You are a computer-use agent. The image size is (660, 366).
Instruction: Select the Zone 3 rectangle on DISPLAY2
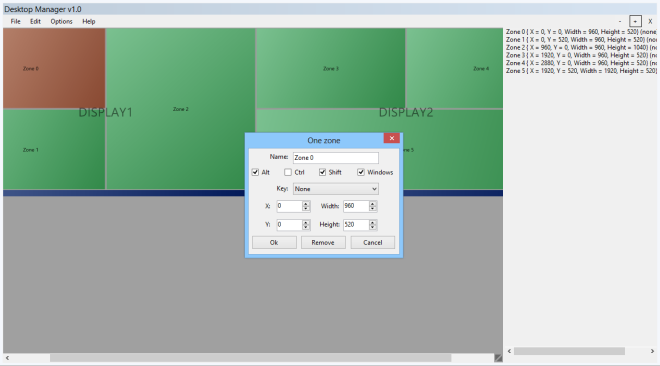point(330,68)
